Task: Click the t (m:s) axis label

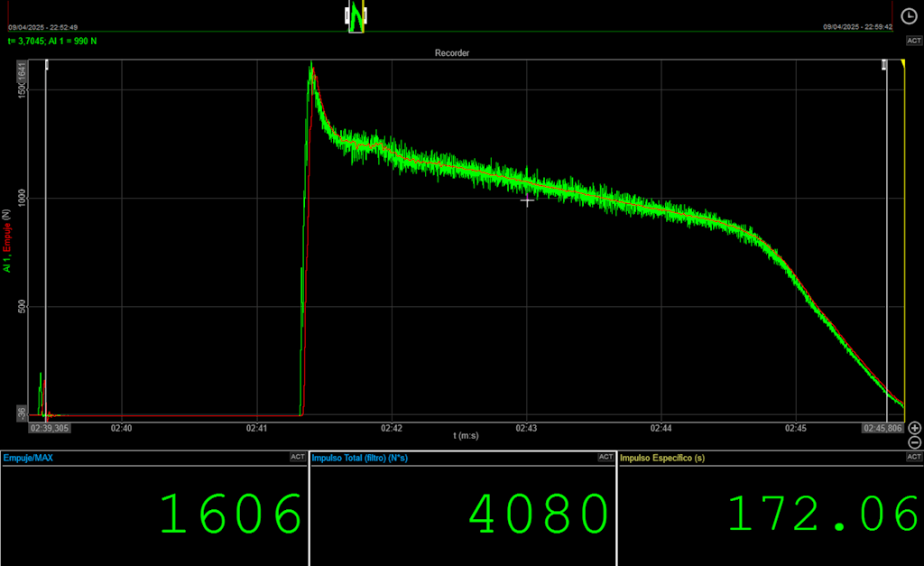Action: coord(466,436)
